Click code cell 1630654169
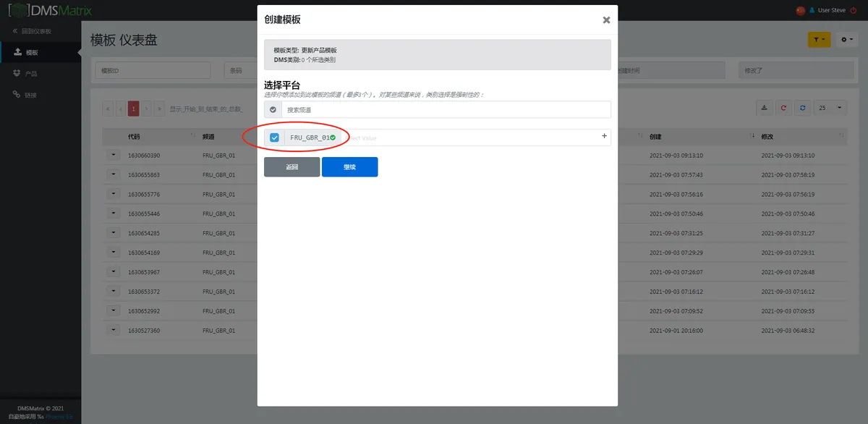The image size is (868, 424). [x=144, y=253]
